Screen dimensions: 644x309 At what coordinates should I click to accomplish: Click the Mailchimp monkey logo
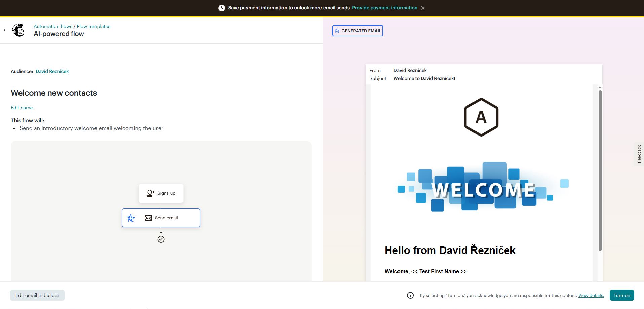pos(18,30)
